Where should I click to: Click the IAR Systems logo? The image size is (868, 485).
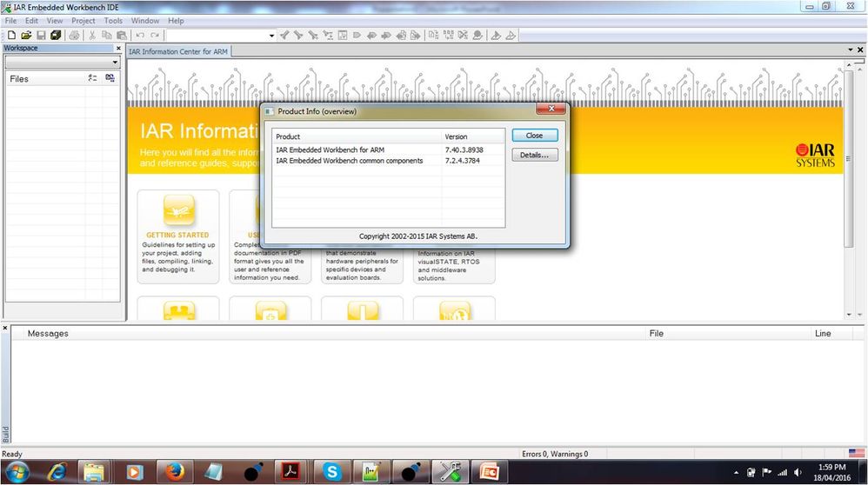pyautogui.click(x=815, y=156)
